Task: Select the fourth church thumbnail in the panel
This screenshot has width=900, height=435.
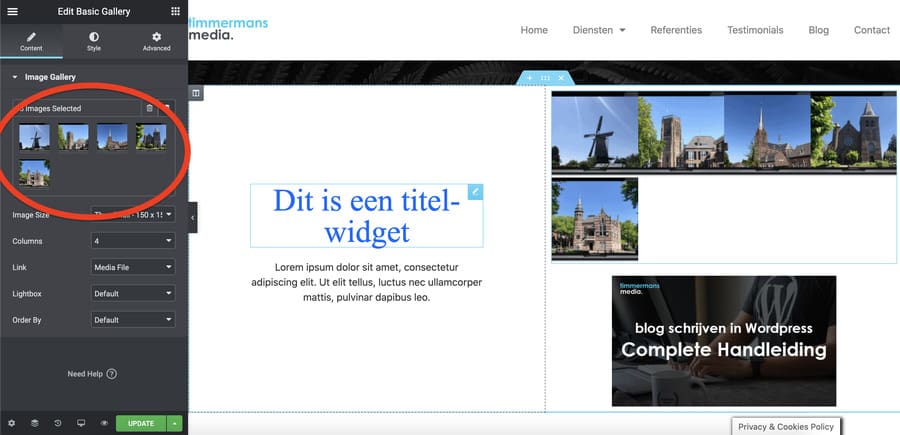Action: [151, 137]
